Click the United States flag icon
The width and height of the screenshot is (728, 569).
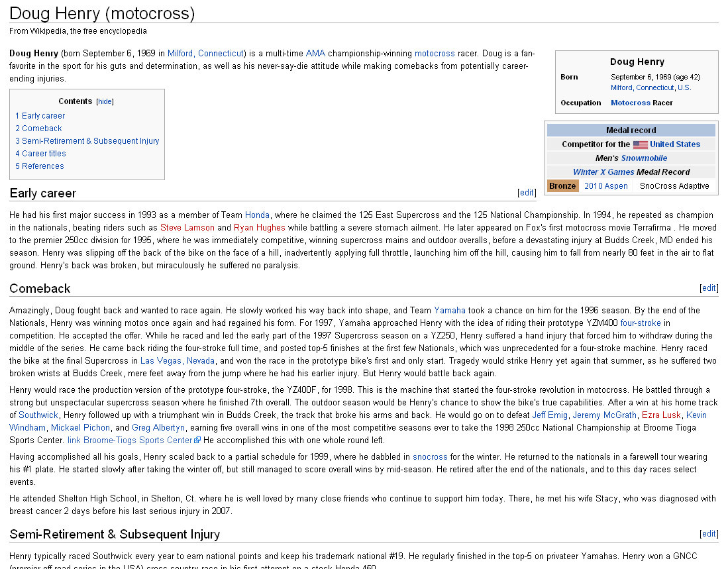pyautogui.click(x=641, y=145)
